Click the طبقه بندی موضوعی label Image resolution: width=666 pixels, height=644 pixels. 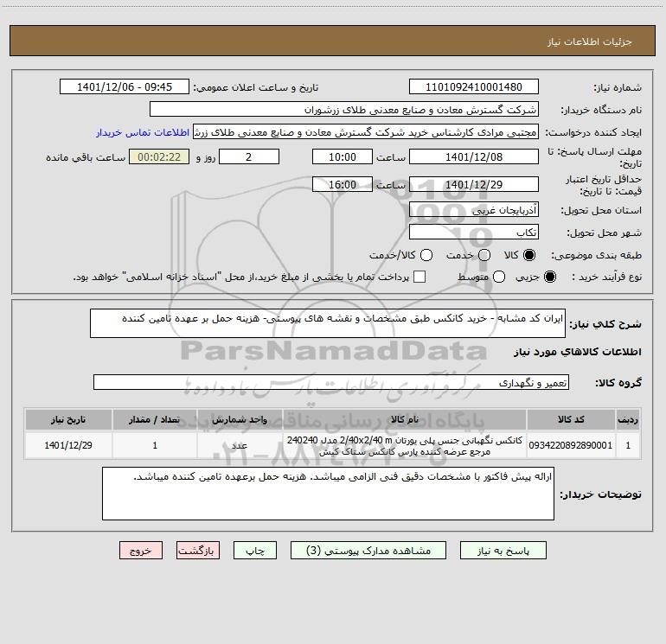click(596, 255)
